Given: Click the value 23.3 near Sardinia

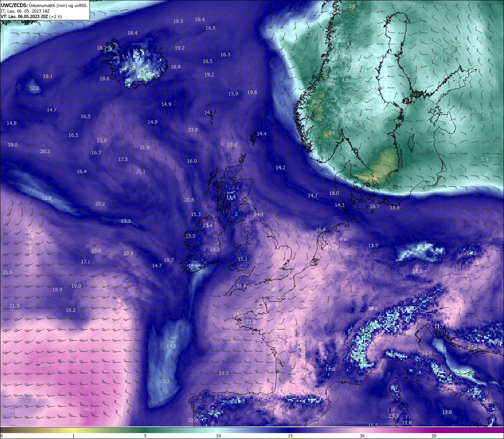Looking at the screenshot, I should (x=394, y=416).
